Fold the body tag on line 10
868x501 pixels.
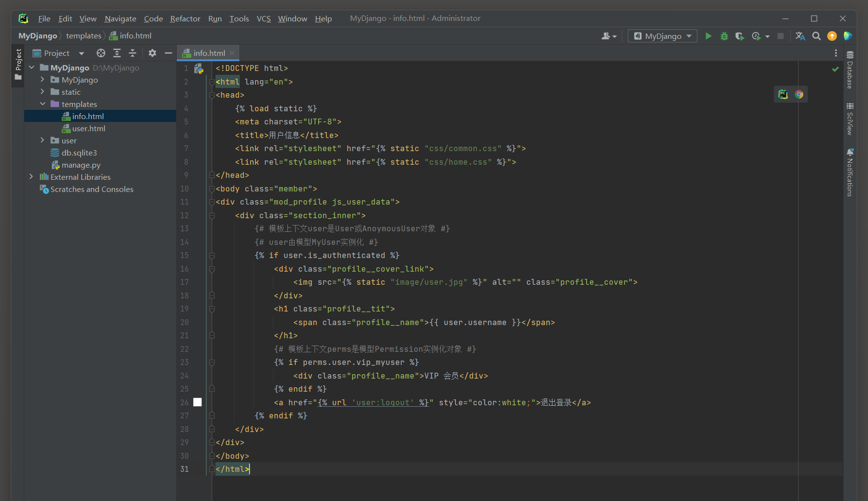[212, 189]
